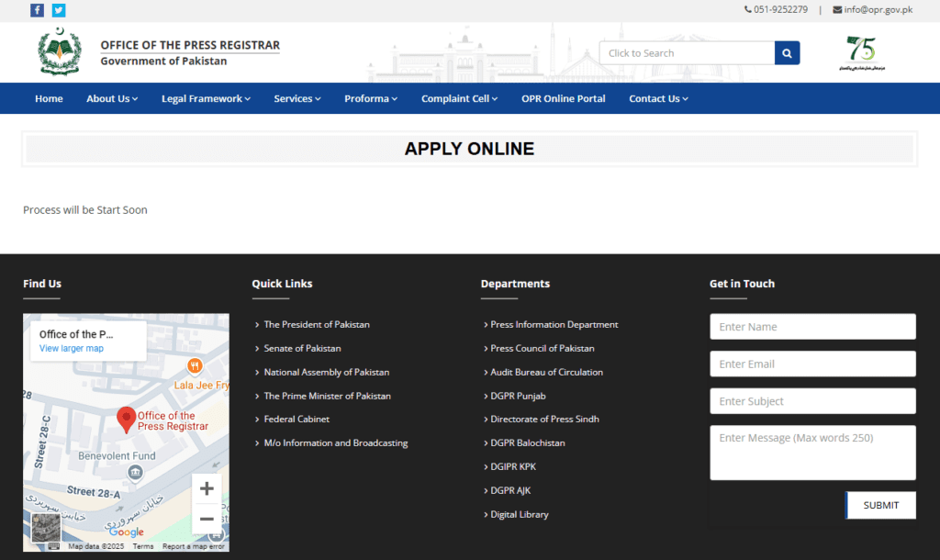This screenshot has width=940, height=560.
Task: Open Press Information Department link
Action: click(x=554, y=324)
